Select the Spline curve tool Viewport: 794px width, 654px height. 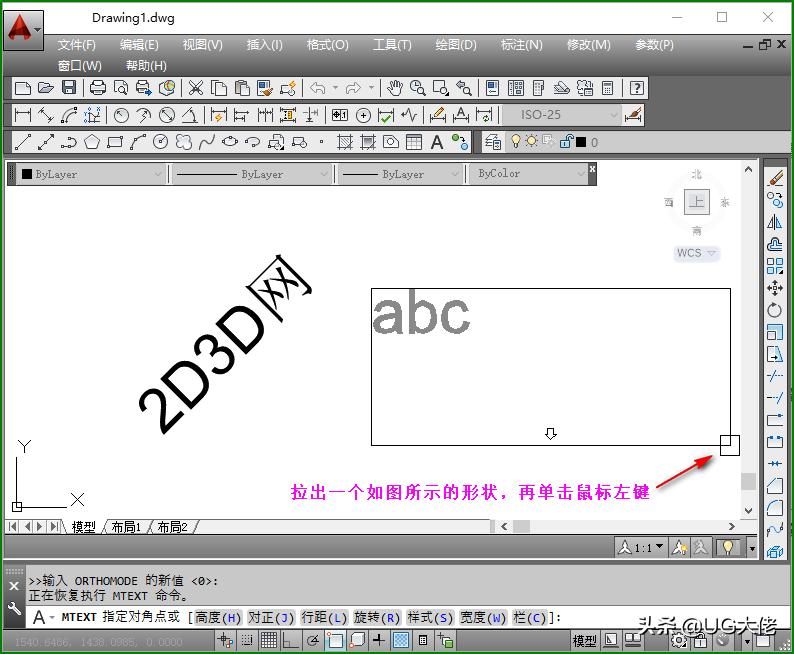coord(207,142)
